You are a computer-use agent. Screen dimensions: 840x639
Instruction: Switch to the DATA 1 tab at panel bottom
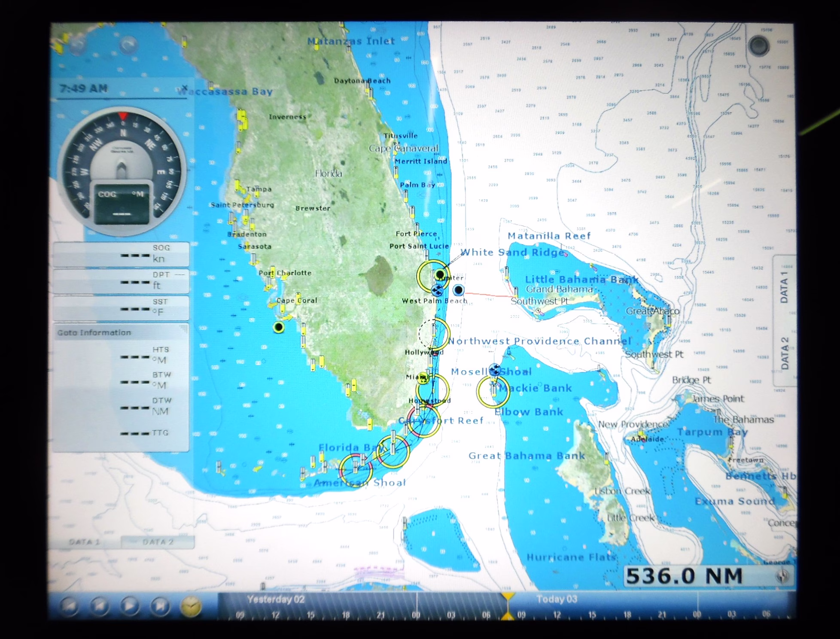point(84,542)
